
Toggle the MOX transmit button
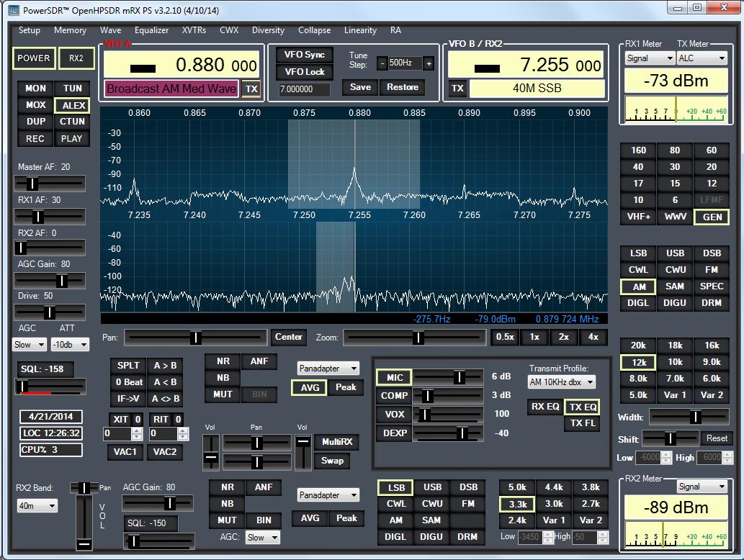coord(35,105)
